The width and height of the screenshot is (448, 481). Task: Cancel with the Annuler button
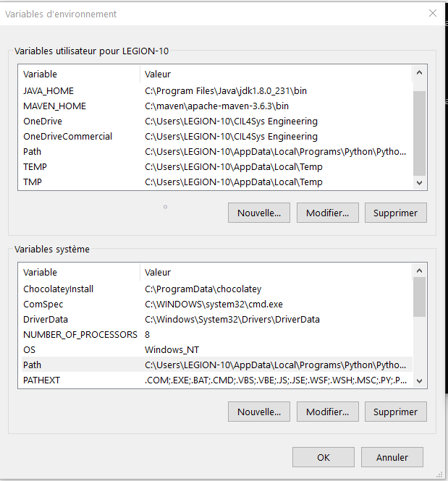392,457
